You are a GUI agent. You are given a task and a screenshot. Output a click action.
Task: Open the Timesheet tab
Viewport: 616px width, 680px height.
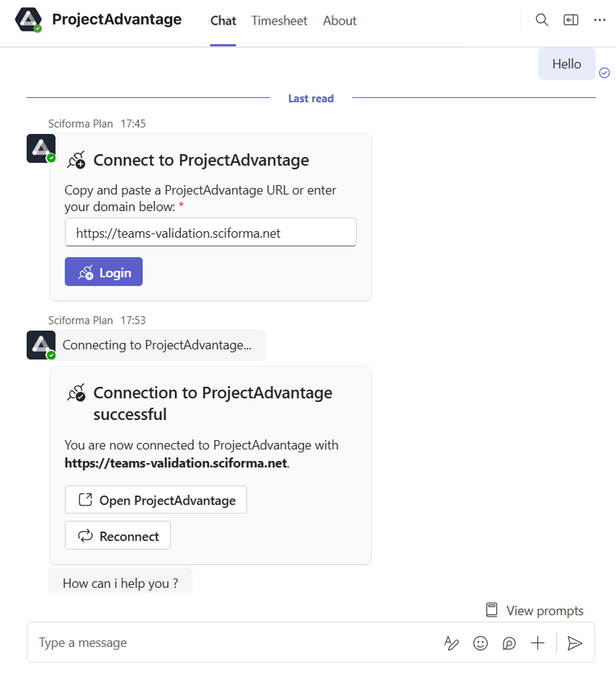click(x=280, y=21)
